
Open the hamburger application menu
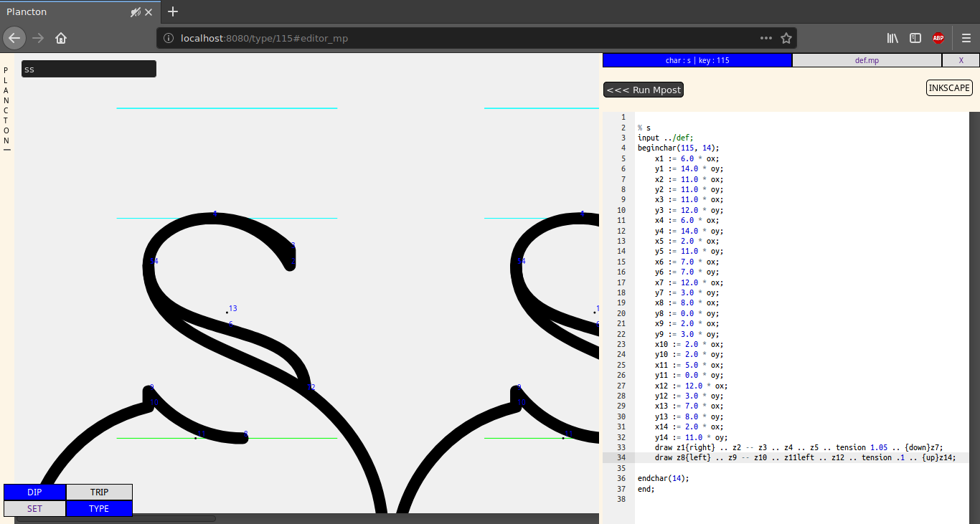[966, 38]
